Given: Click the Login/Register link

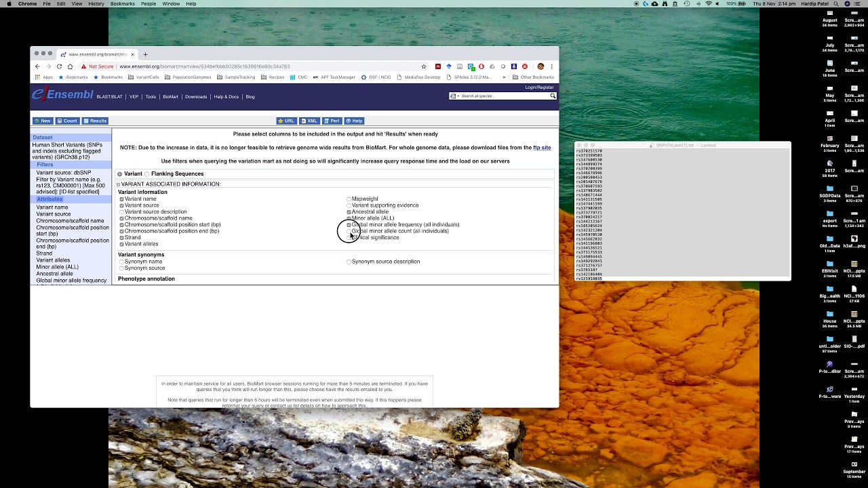Looking at the screenshot, I should 540,87.
